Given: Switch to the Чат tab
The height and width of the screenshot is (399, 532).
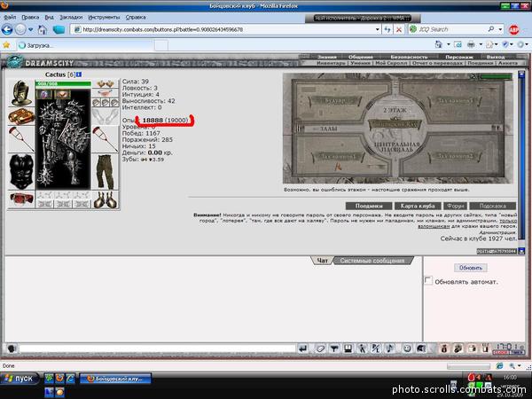Looking at the screenshot, I should click(322, 261).
